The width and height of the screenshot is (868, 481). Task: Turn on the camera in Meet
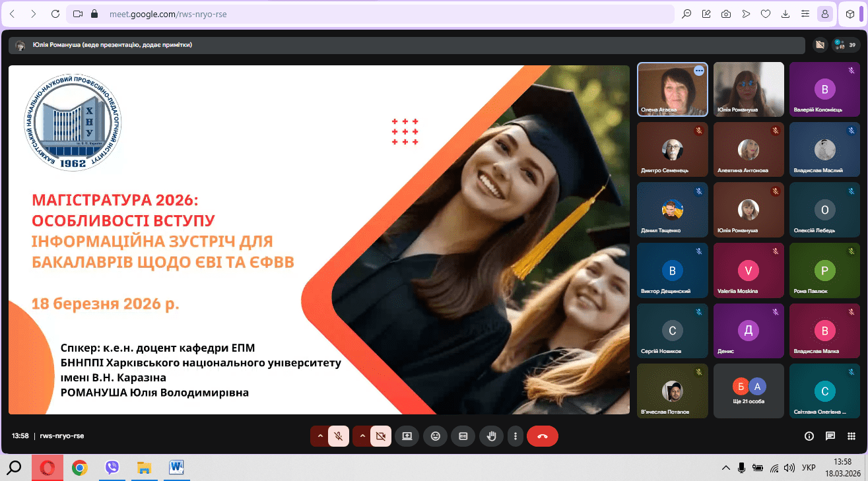click(x=380, y=436)
